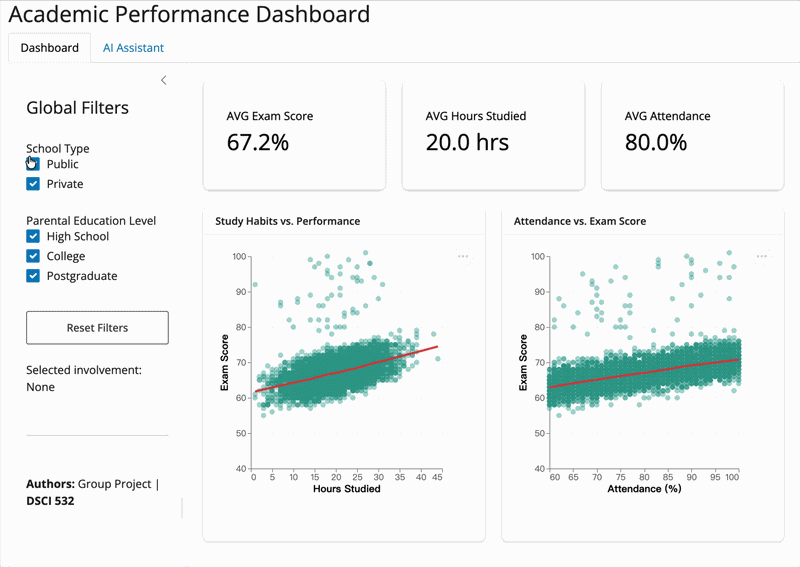Disable the High School education filter
The image size is (800, 567).
click(x=33, y=237)
